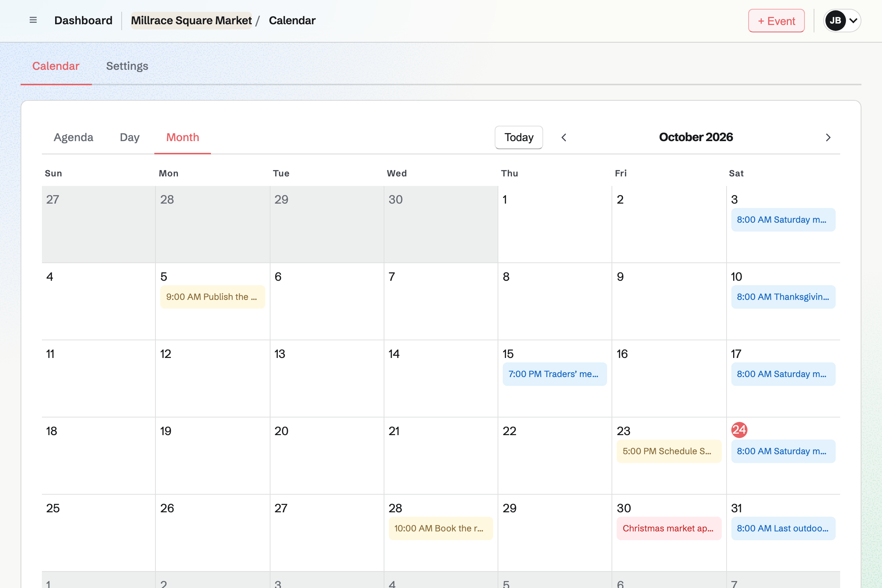Open 9:00 AM Publish event on October 5

coord(213,297)
